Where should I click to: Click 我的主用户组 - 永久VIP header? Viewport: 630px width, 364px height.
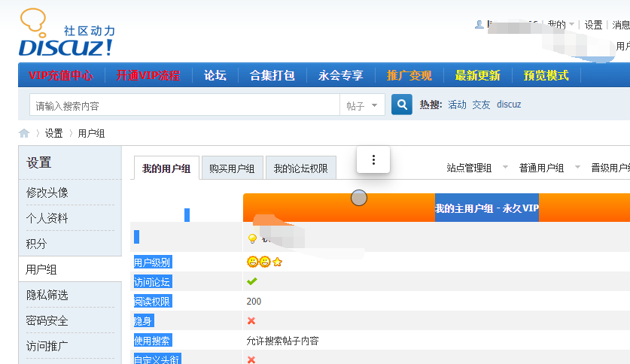(x=486, y=208)
